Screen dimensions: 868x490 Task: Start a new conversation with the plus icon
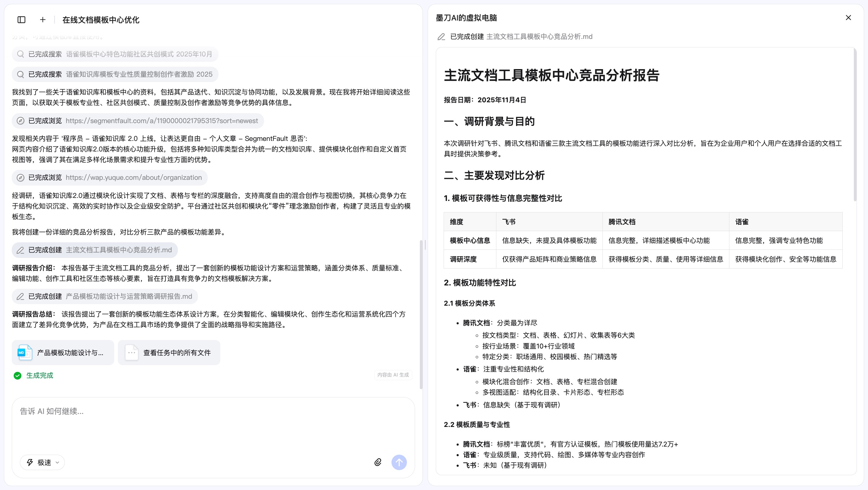[42, 20]
